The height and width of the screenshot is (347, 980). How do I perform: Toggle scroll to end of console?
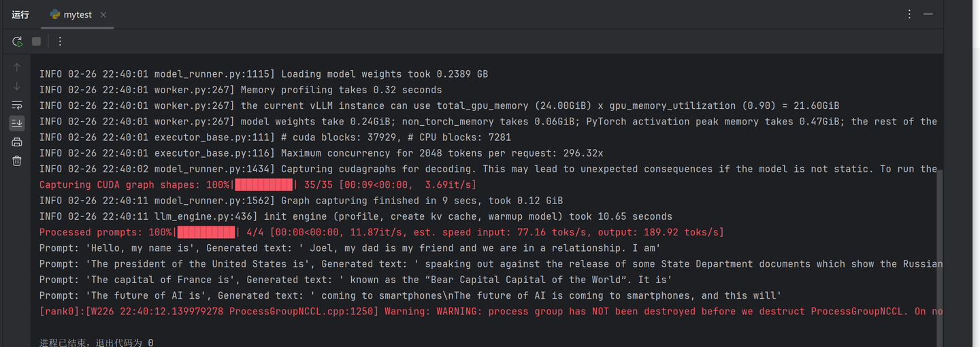point(17,123)
